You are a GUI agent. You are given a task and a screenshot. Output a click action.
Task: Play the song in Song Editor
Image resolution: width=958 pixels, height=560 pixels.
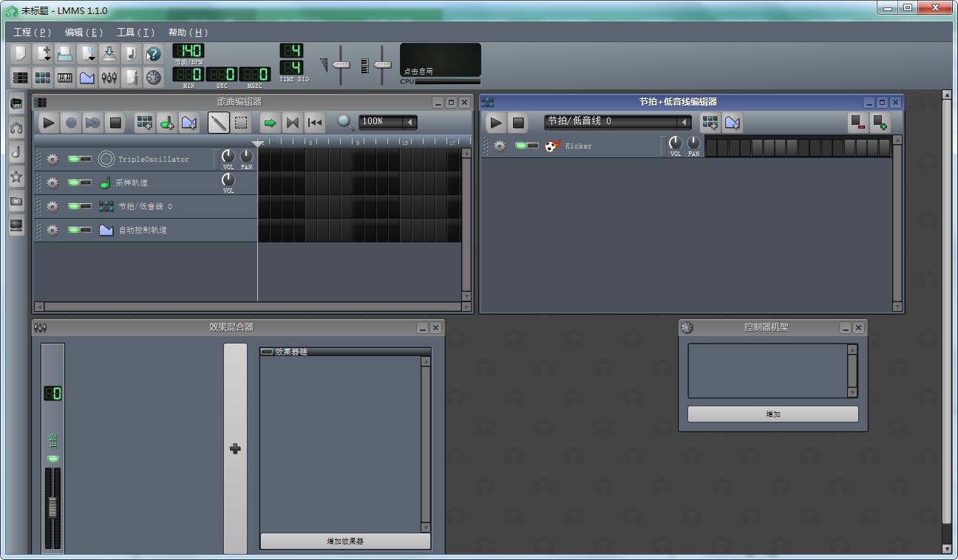tap(49, 123)
